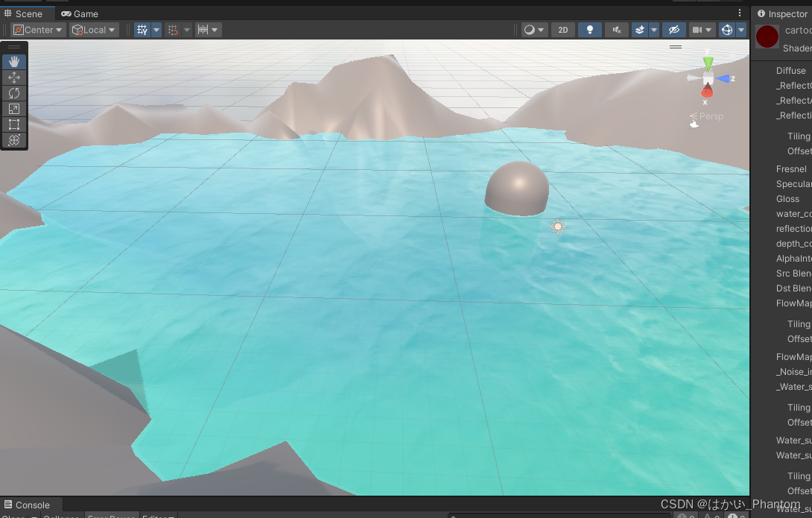
Task: Click the Diffuse property label
Action: [790, 71]
